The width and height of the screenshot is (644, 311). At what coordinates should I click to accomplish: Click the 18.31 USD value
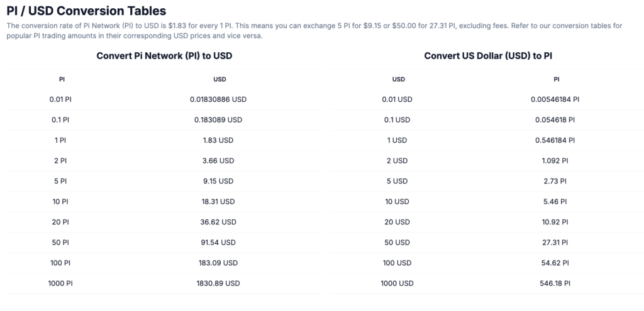218,202
